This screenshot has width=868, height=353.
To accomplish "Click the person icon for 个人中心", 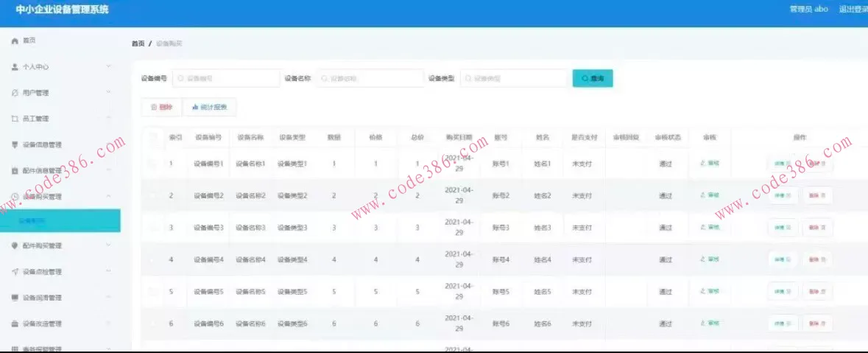I will [15, 66].
